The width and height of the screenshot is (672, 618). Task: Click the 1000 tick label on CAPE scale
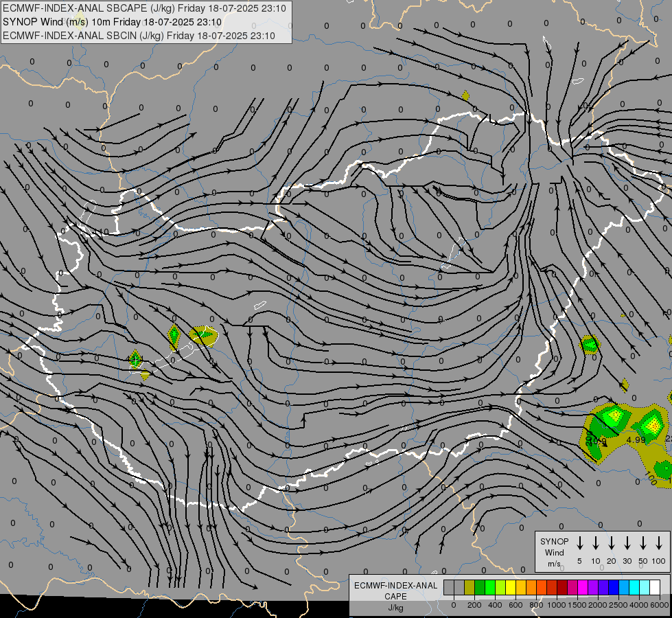[557, 605]
